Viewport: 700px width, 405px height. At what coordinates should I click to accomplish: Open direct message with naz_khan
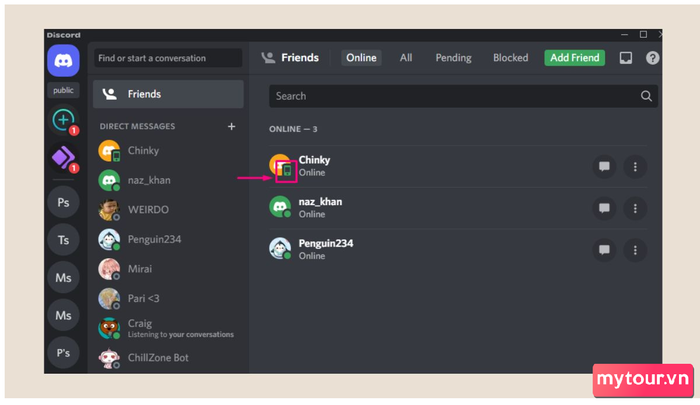(x=168, y=180)
